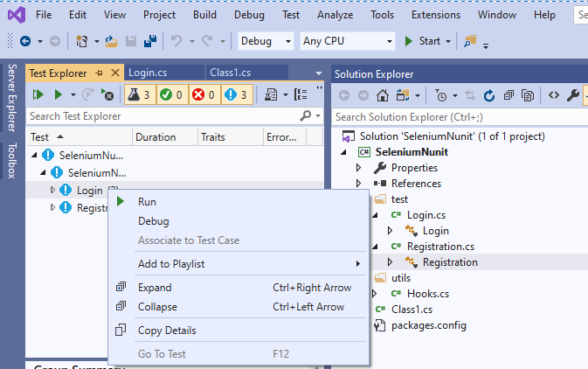Open the Debug configuration dropdown
588x369 pixels.
pyautogui.click(x=266, y=41)
